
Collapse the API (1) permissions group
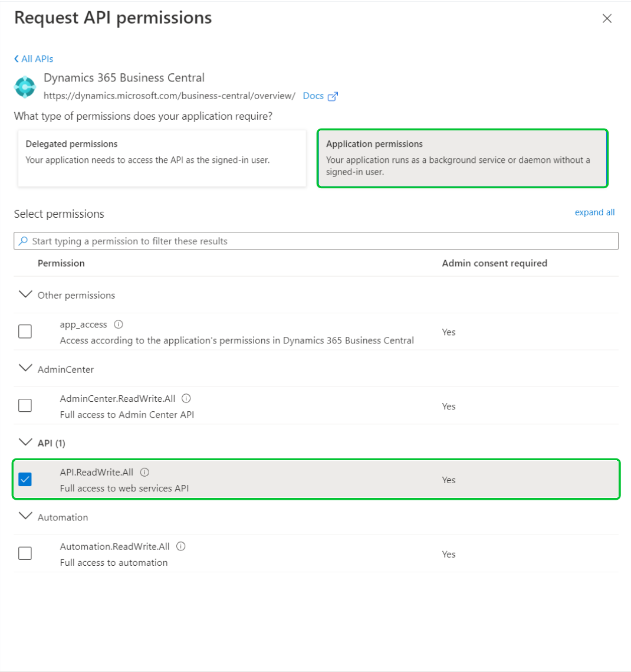coord(25,442)
